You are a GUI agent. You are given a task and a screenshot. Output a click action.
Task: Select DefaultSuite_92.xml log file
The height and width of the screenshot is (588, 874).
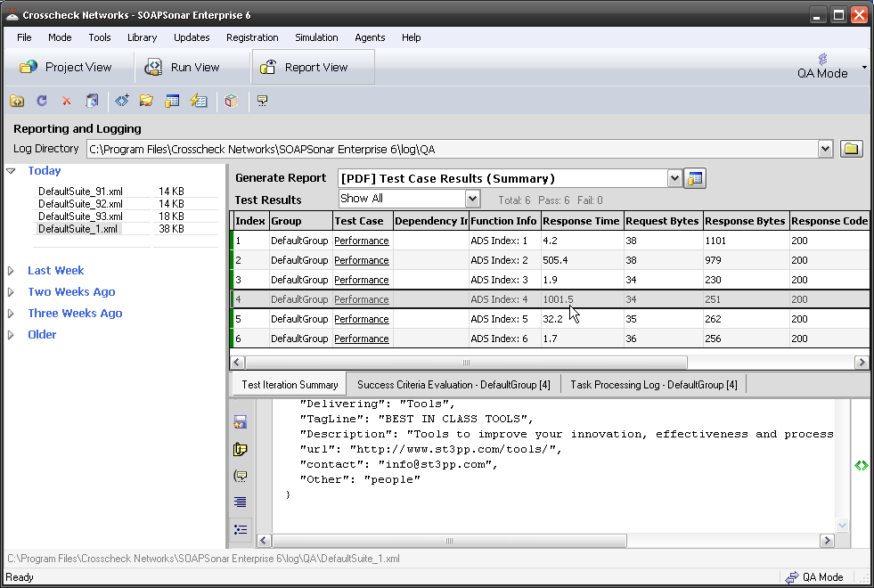[x=80, y=204]
